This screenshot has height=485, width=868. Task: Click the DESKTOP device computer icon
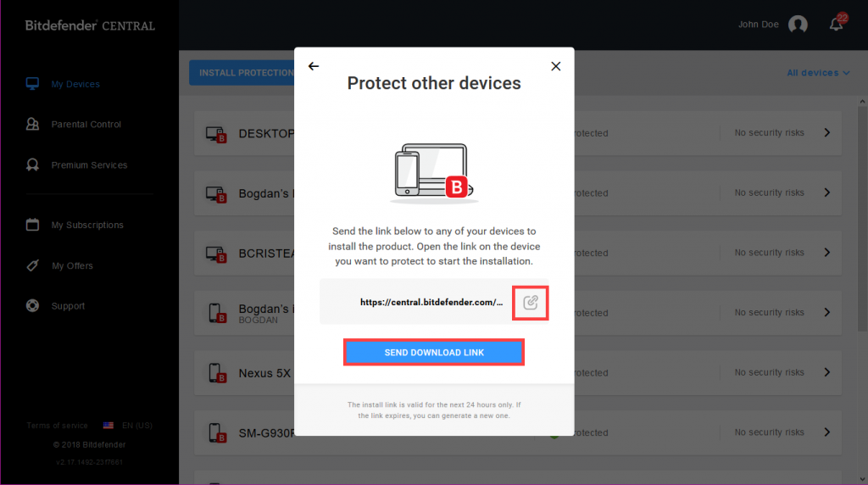click(x=216, y=134)
